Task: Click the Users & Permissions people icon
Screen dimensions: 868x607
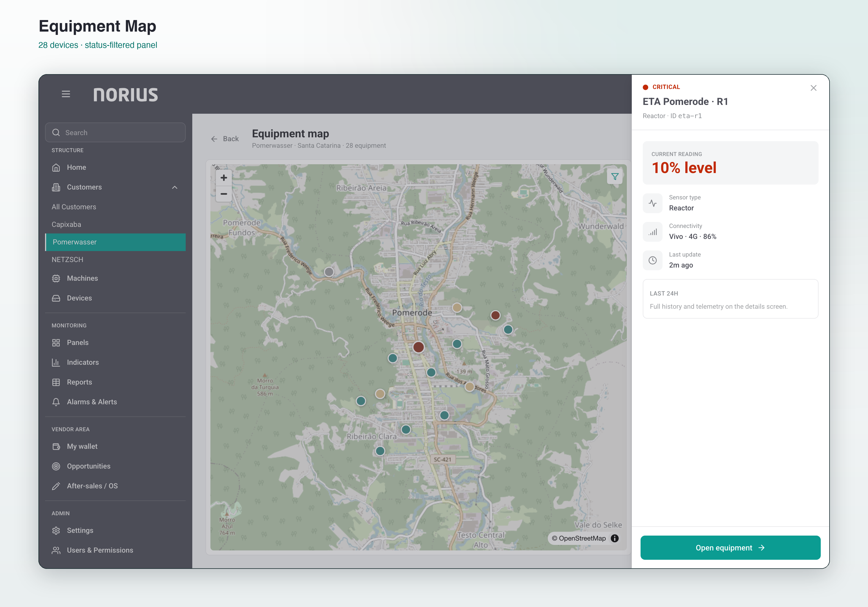Action: (56, 550)
